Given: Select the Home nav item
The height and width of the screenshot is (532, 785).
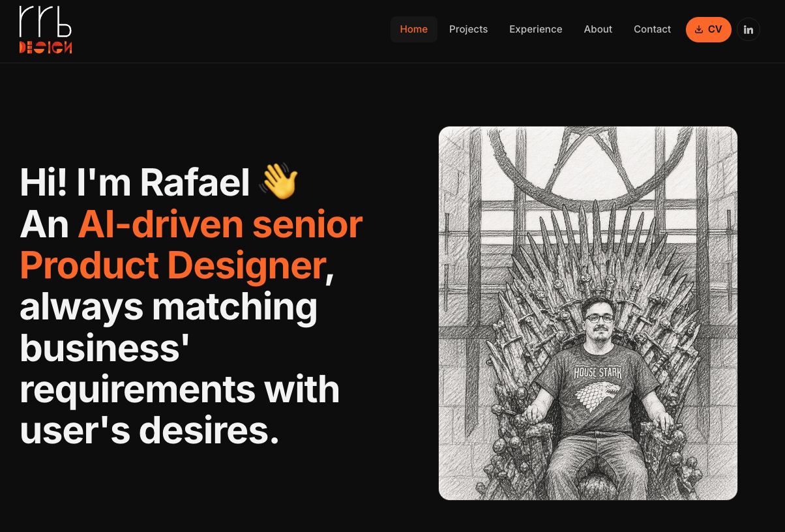Looking at the screenshot, I should [414, 29].
